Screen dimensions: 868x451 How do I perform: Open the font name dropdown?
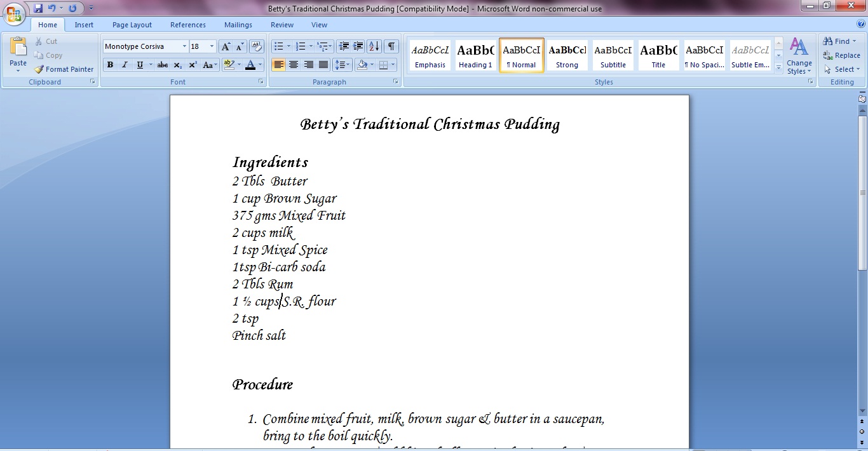click(x=184, y=46)
